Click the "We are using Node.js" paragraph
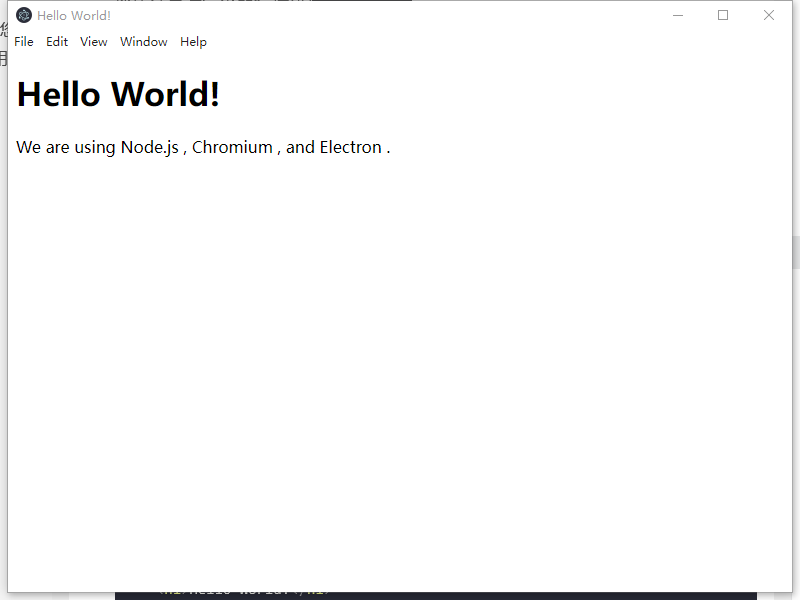 (x=203, y=147)
